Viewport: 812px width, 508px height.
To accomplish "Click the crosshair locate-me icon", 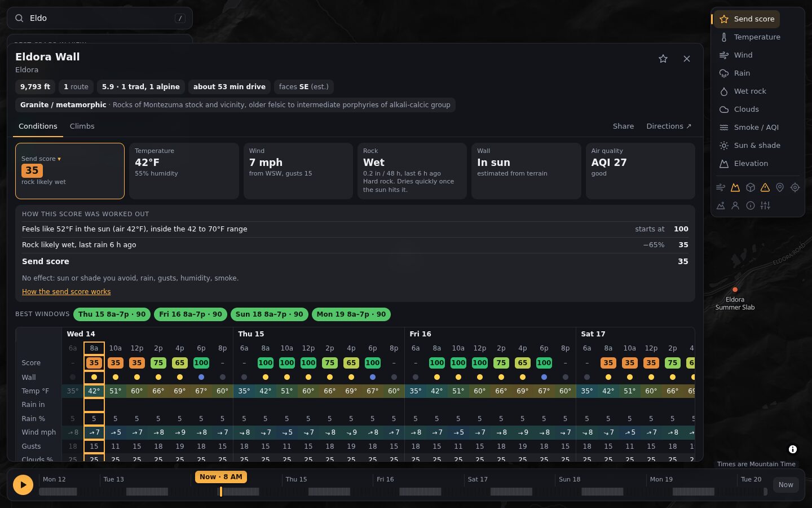I will (x=795, y=187).
